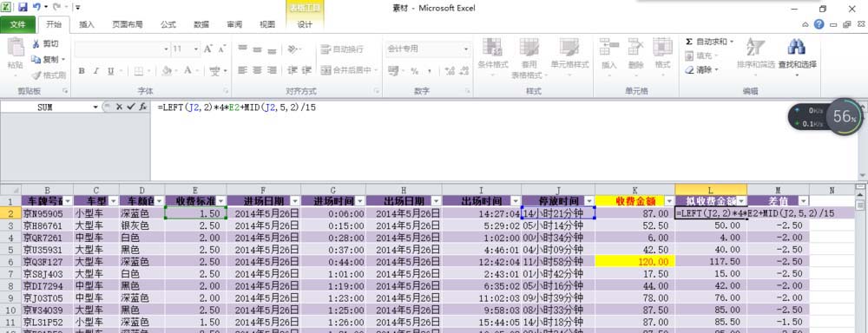
Task: Click Wrap Text (自动换行)
Action: (342, 49)
